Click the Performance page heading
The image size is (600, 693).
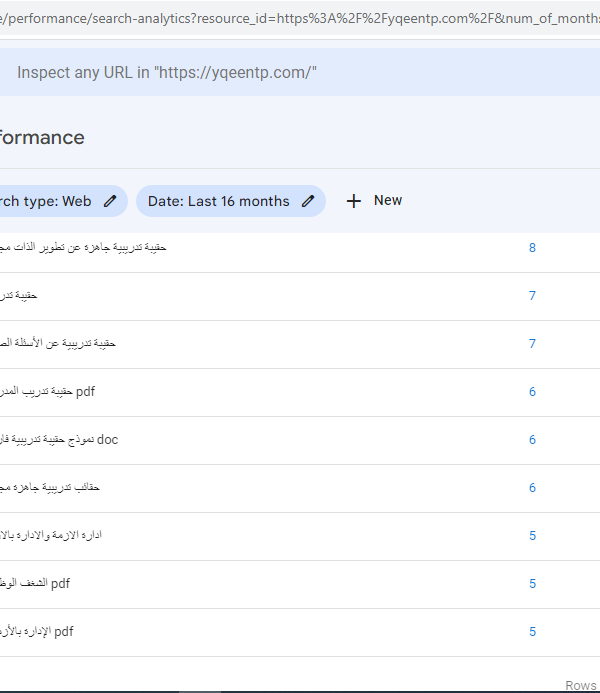click(x=42, y=137)
